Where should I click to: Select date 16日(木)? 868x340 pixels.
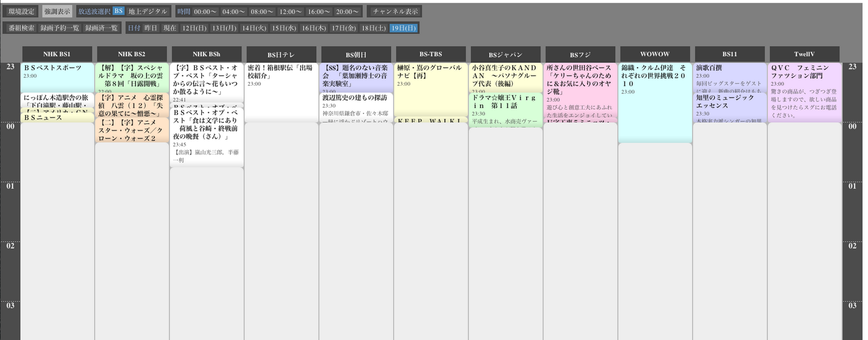314,28
